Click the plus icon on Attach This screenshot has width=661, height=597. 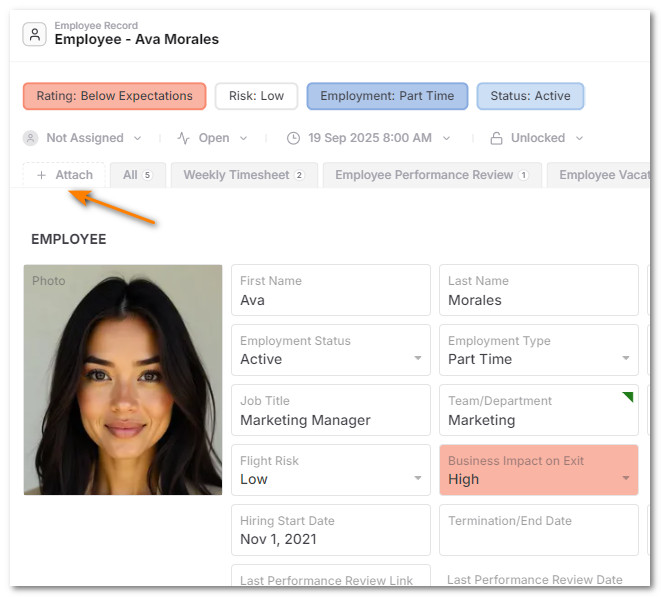[41, 175]
